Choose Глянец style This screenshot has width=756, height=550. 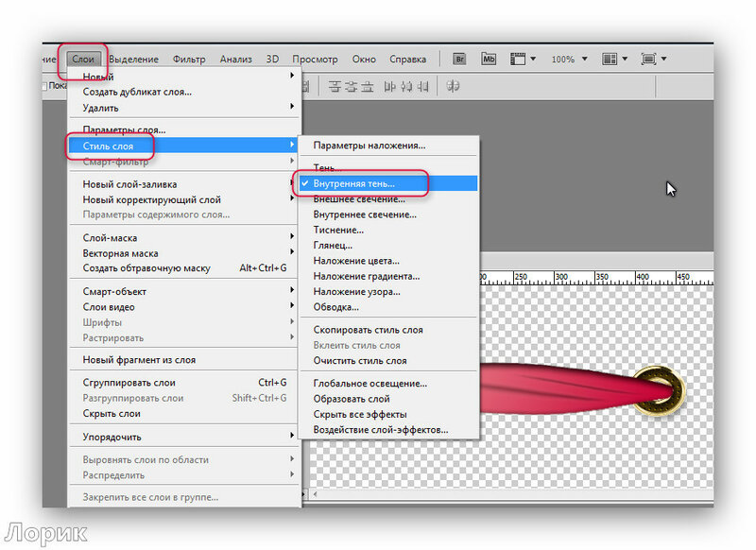[x=388, y=245]
